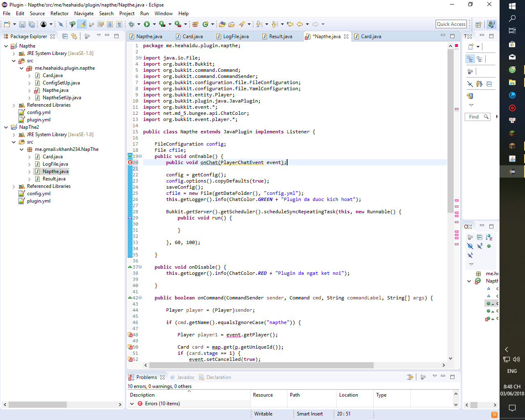Toggle Hide Static Members in Outline view

(479, 246)
